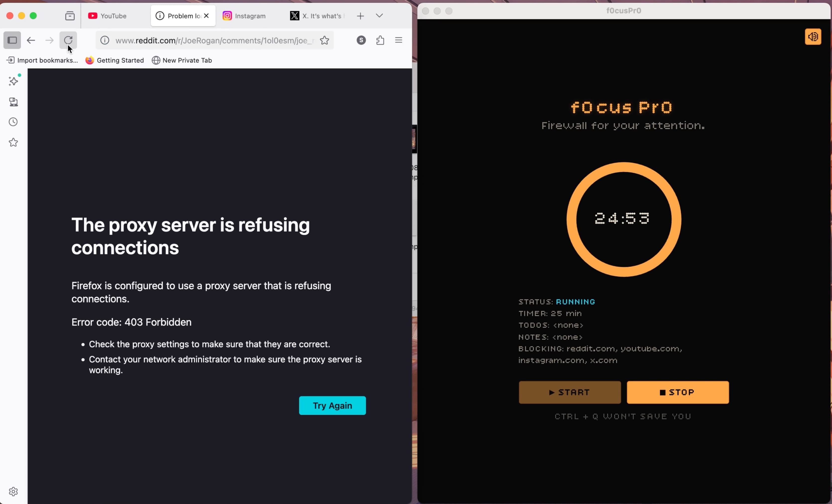Image resolution: width=832 pixels, height=504 pixels.
Task: Open synced tabs in the sidebar
Action: tap(13, 102)
